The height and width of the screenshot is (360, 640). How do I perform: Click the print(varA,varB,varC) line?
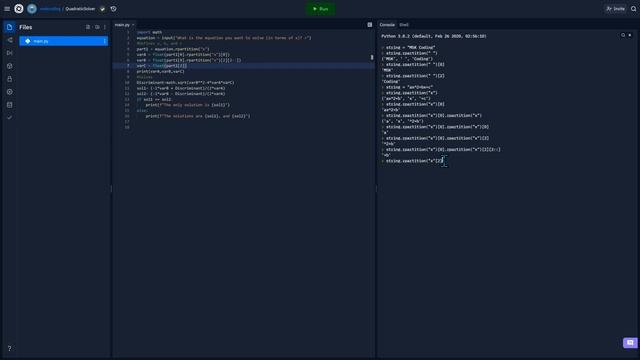pos(160,71)
